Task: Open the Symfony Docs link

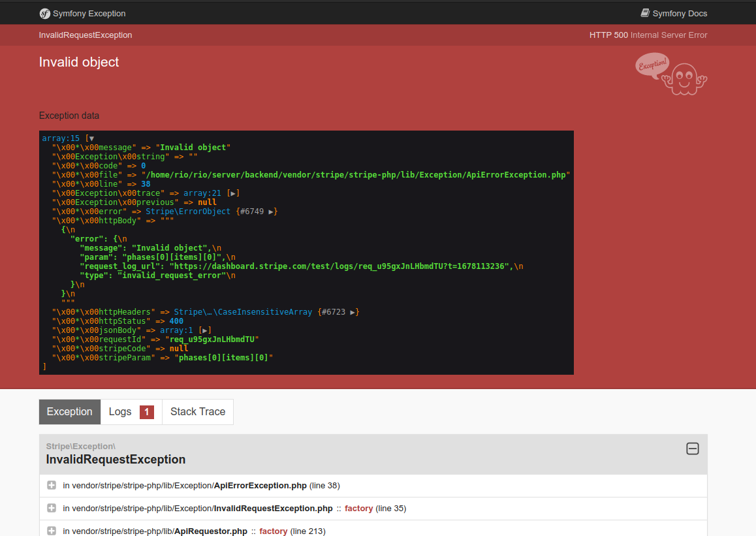Action: (x=674, y=14)
